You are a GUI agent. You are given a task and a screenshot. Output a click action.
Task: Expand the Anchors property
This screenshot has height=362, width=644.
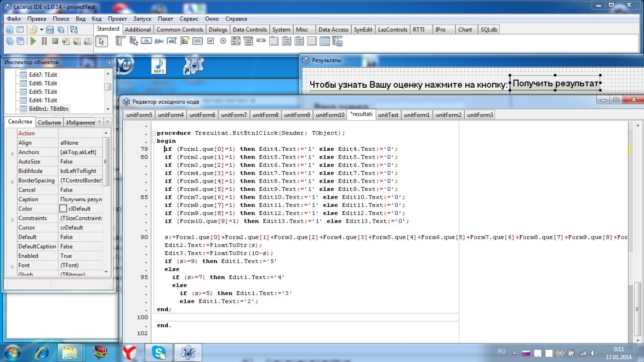point(12,153)
